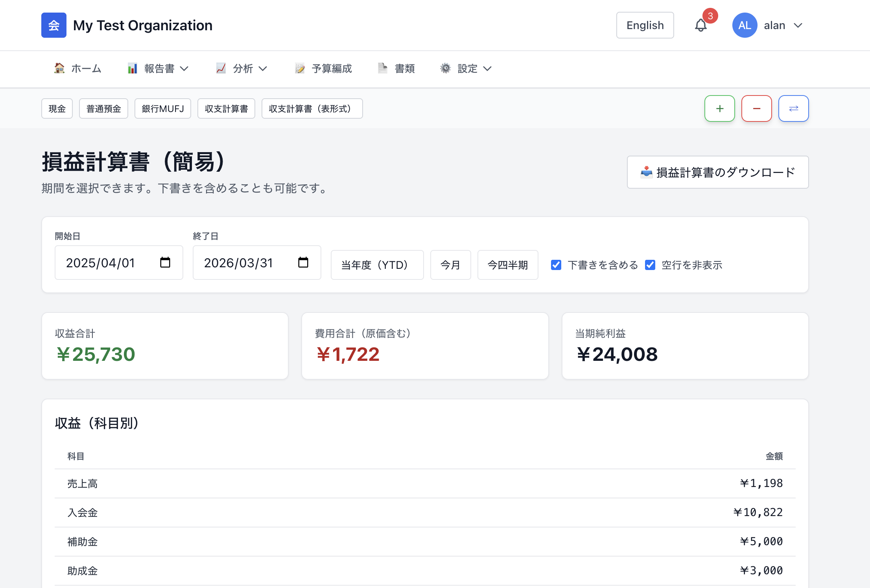Screen dimensions: 870x588
Task: Open the 設定 dropdown menu
Action: pos(466,69)
